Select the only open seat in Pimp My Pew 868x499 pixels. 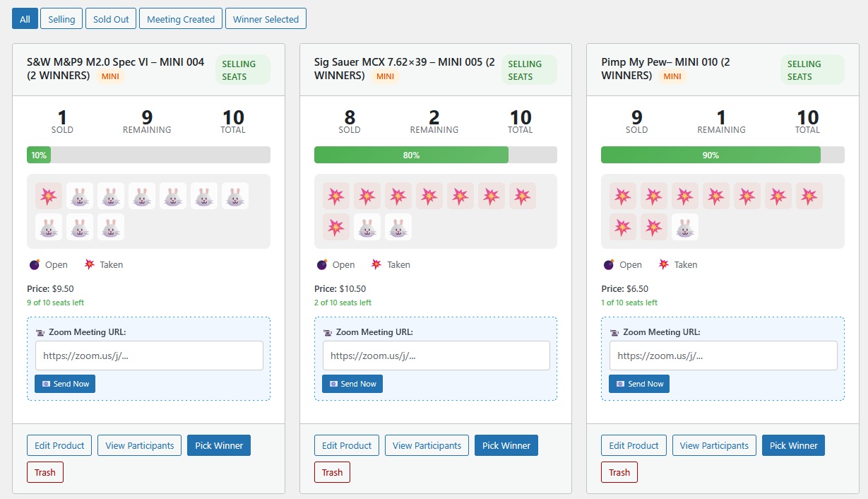tap(684, 227)
